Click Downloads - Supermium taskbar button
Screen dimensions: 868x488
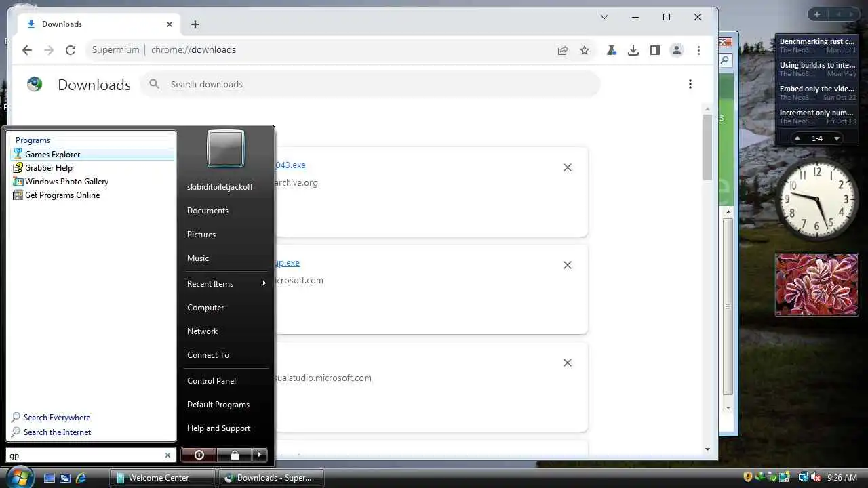click(271, 478)
